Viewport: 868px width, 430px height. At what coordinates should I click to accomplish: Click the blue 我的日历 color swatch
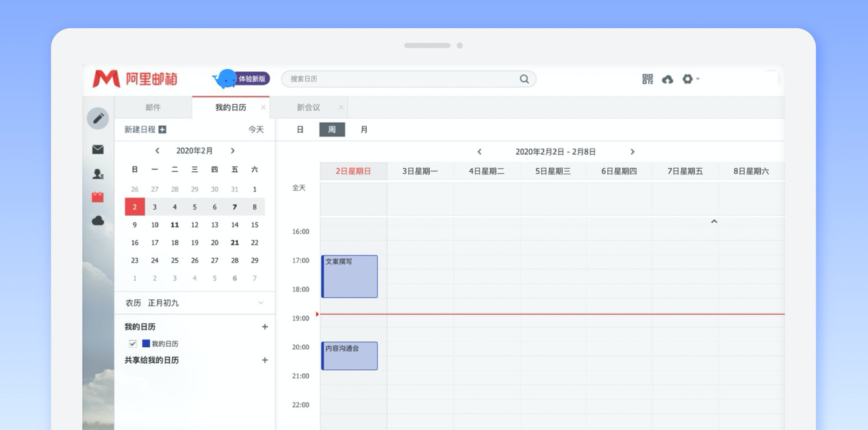pos(146,344)
